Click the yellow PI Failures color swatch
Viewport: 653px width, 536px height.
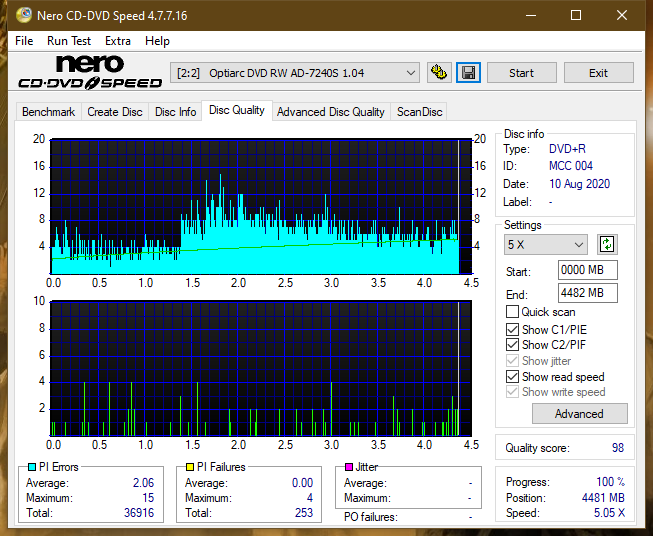190,467
